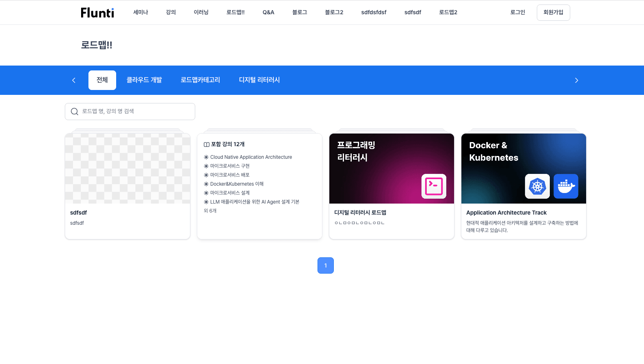Open 블로그 in the top navigation
This screenshot has height=364, width=644.
point(300,12)
